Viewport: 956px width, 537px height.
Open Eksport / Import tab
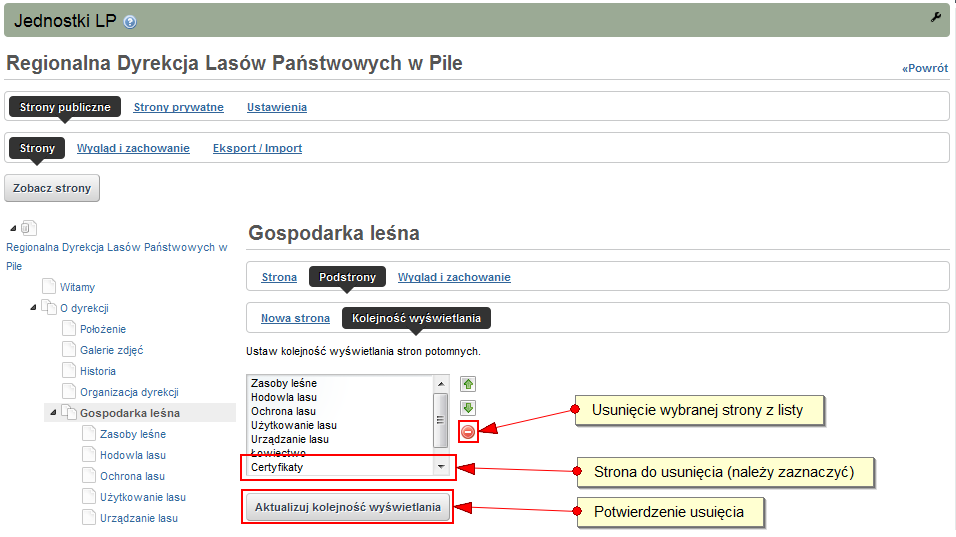(x=257, y=148)
